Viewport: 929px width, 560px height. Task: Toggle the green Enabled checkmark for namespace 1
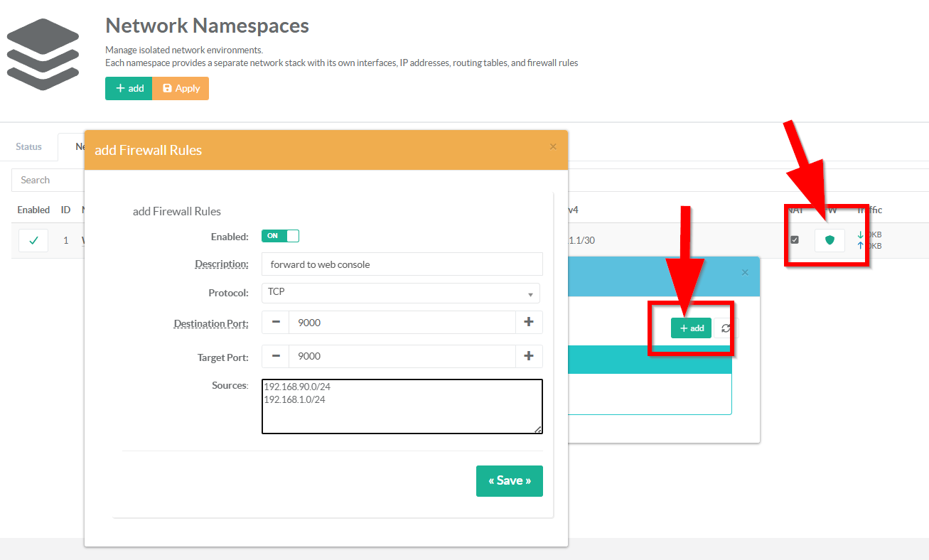[x=33, y=240]
